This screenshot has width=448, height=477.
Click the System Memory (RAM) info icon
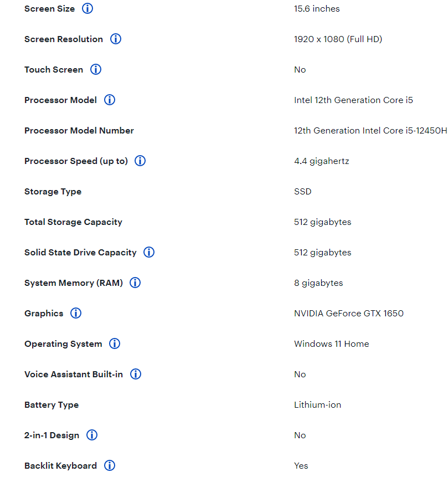[135, 283]
